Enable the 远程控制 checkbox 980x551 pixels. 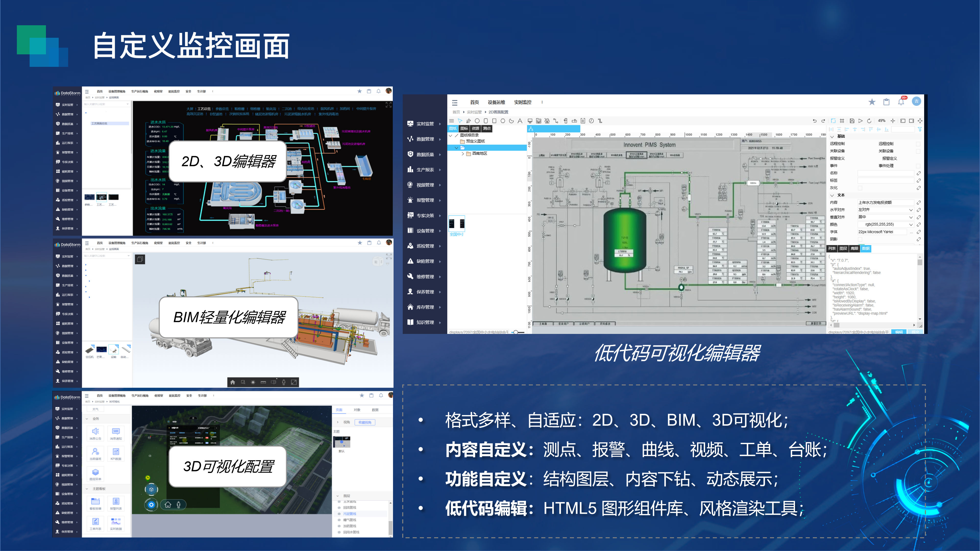[918, 144]
